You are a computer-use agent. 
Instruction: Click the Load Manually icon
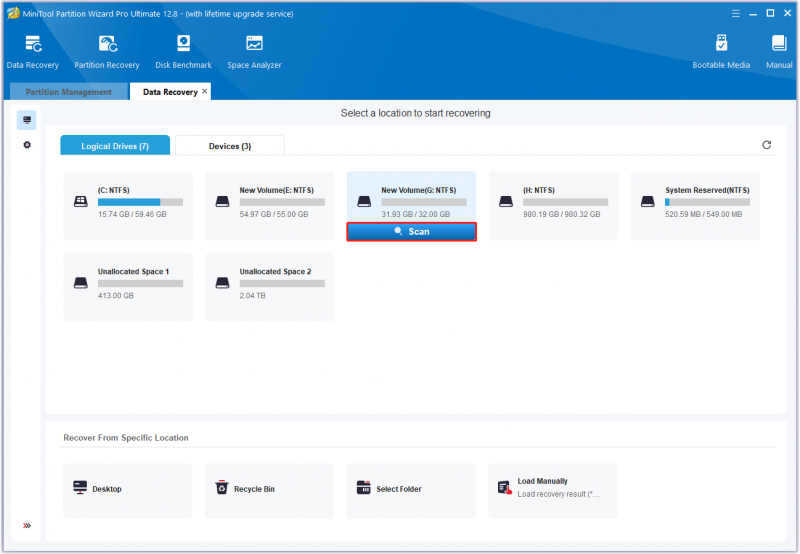click(x=505, y=488)
